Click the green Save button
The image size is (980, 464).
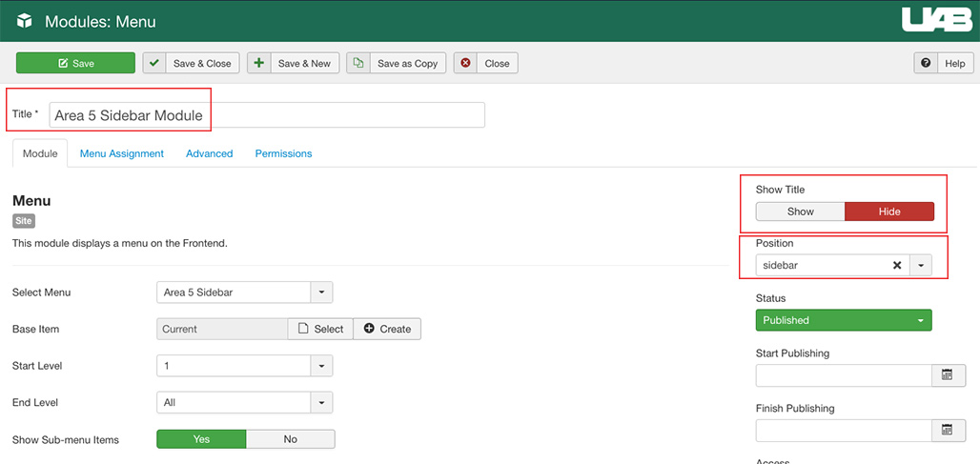[75, 63]
